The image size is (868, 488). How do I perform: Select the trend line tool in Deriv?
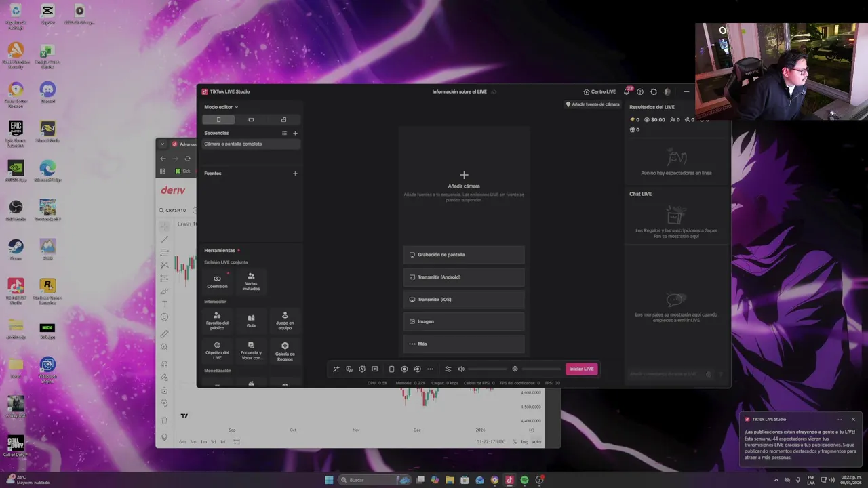[x=164, y=239]
